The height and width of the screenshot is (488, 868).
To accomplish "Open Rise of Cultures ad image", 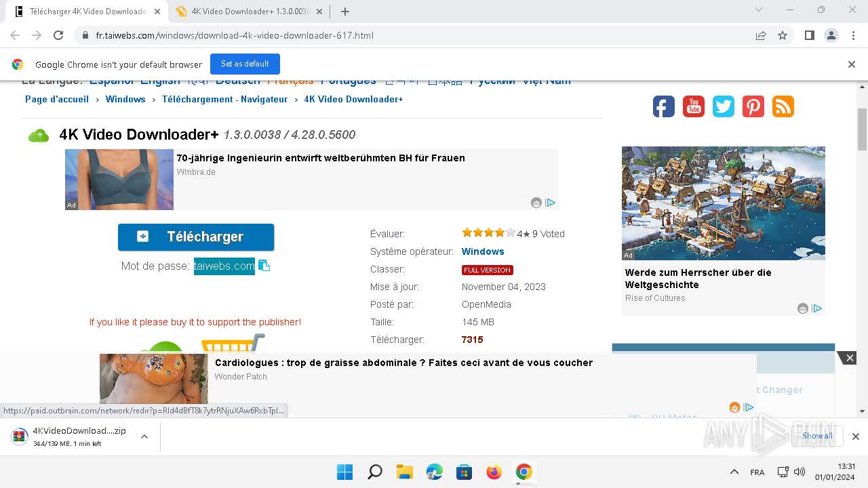I will [724, 203].
